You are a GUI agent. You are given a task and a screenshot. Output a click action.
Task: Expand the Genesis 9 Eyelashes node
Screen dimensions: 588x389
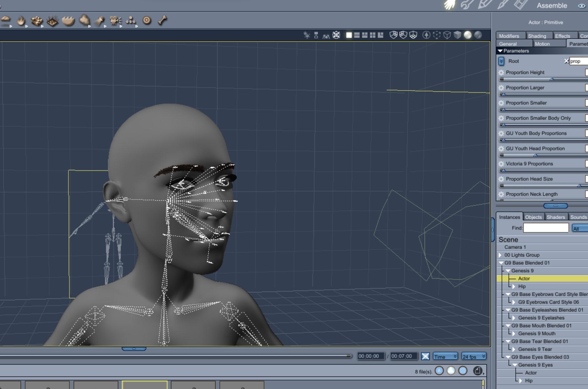(x=514, y=318)
